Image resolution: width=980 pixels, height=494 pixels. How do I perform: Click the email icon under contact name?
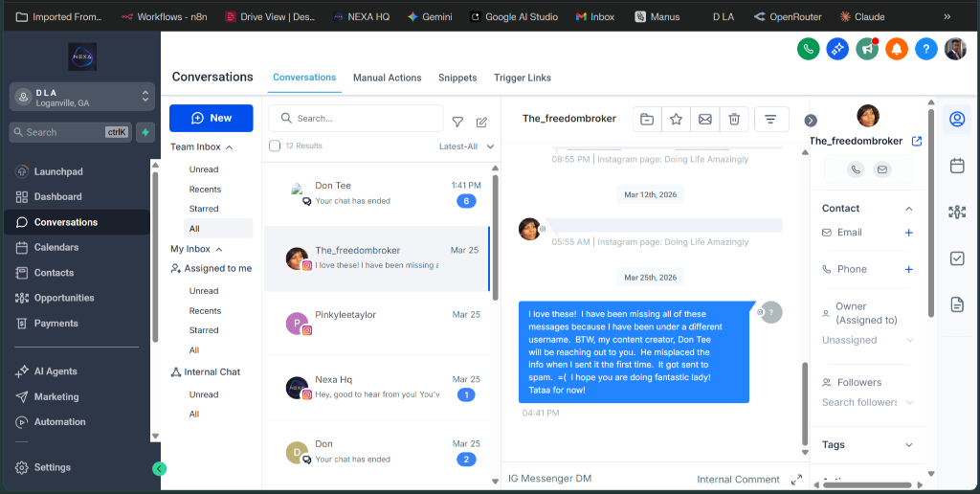pyautogui.click(x=881, y=169)
